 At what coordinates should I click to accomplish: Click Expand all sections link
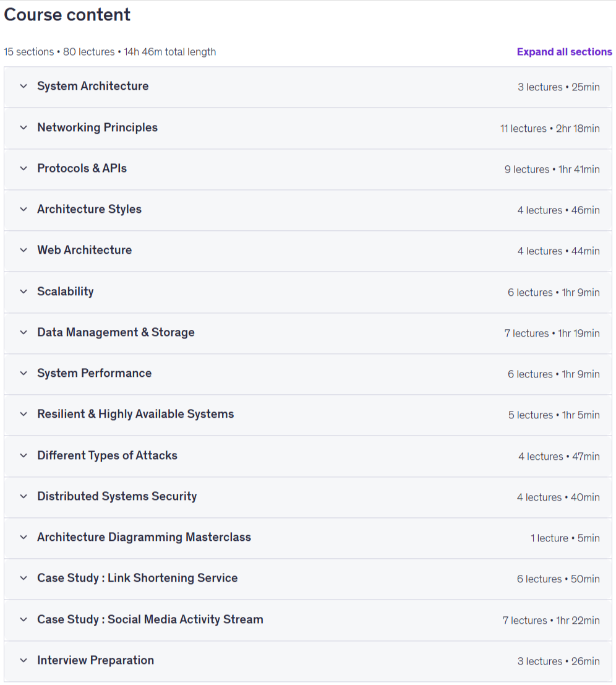click(x=565, y=51)
